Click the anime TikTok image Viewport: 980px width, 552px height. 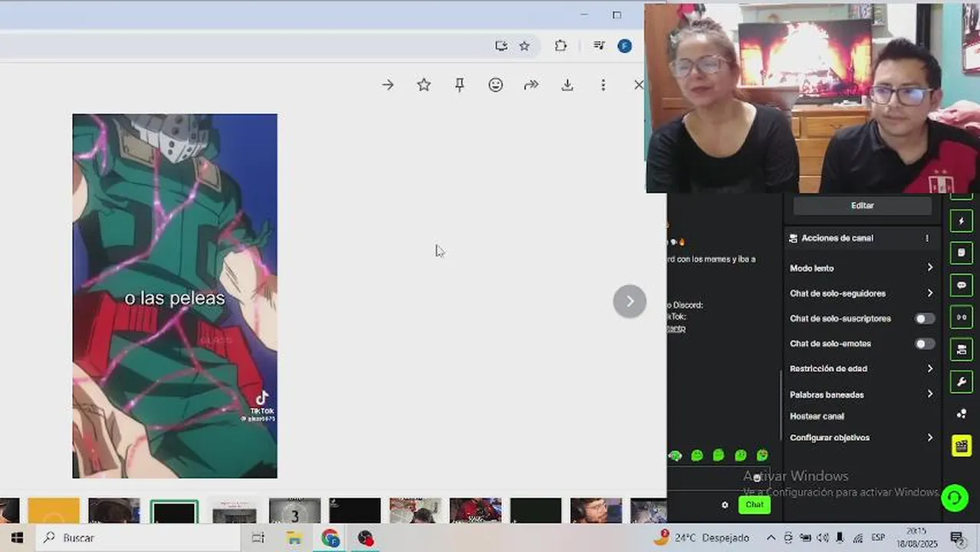pyautogui.click(x=175, y=296)
